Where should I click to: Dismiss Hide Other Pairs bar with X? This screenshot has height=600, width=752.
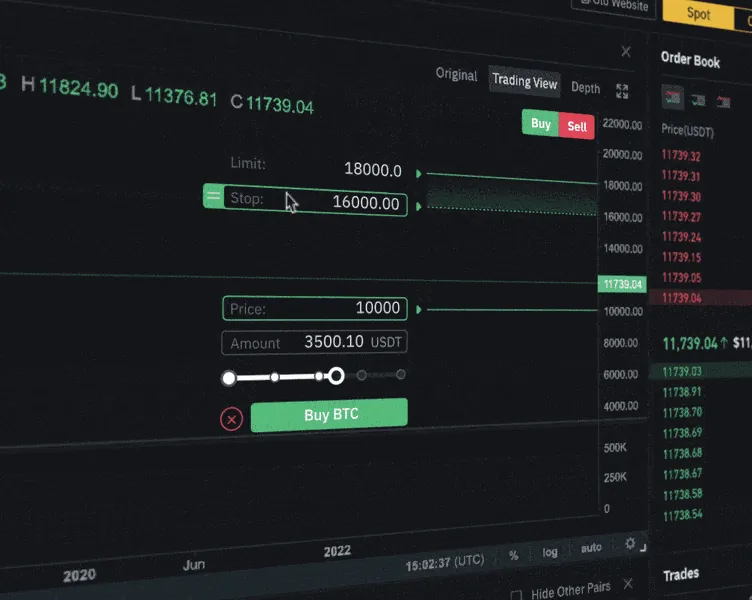pyautogui.click(x=628, y=584)
